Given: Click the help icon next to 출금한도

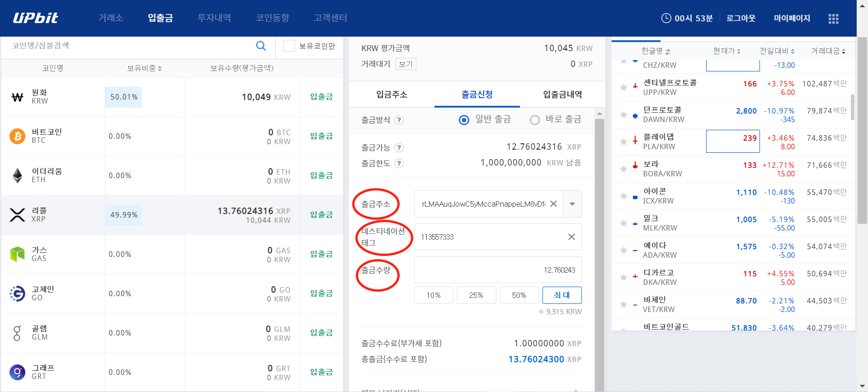Looking at the screenshot, I should point(399,164).
